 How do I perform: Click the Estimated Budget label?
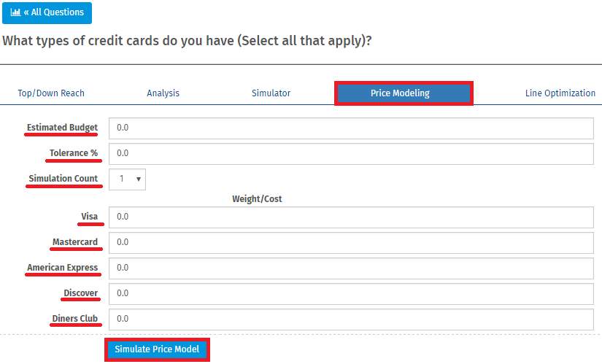62,128
